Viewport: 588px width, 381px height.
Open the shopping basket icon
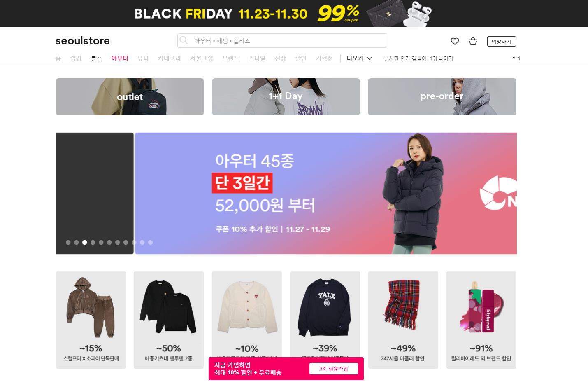[x=473, y=41]
